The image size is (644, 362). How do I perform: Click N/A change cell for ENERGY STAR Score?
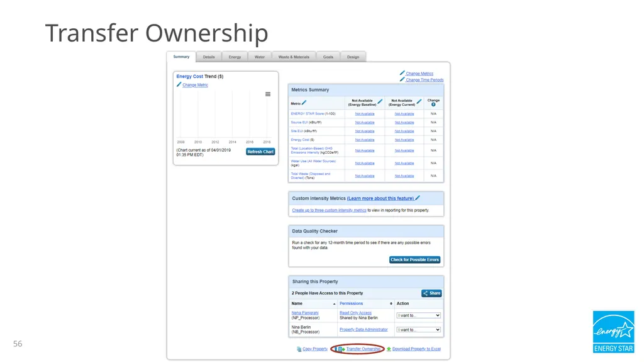tap(433, 113)
